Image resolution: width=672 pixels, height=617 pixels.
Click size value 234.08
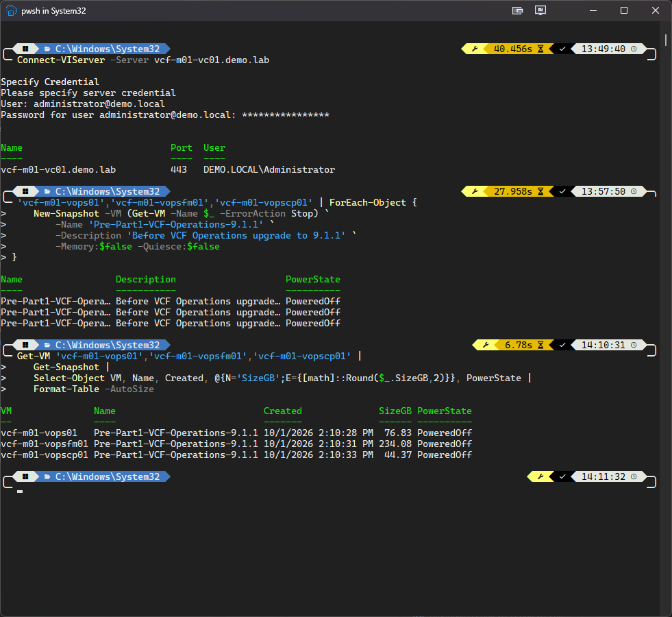coord(395,444)
